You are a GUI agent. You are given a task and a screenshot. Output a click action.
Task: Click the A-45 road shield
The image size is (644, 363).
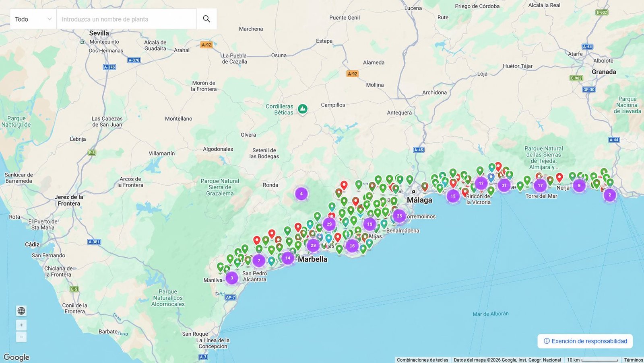click(419, 150)
